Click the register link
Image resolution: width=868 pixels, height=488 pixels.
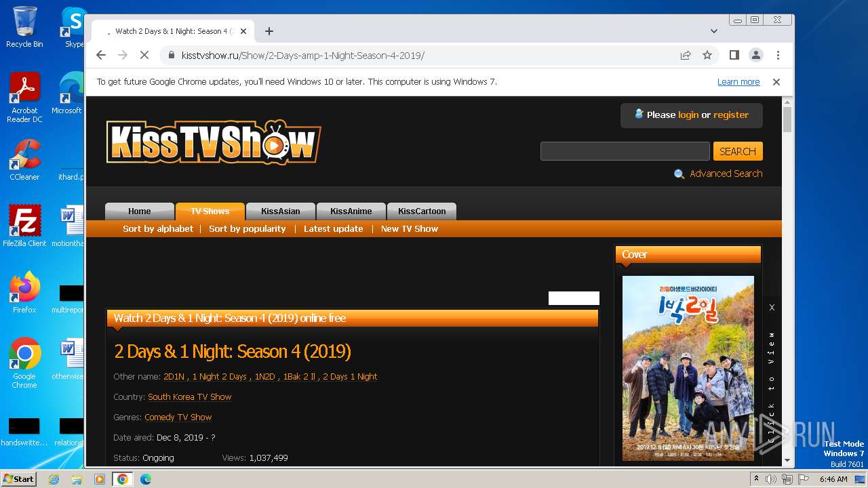tap(731, 115)
